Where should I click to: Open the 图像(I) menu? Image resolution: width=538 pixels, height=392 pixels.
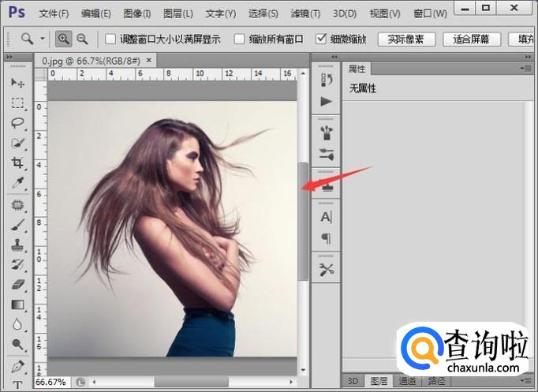pyautogui.click(x=137, y=13)
